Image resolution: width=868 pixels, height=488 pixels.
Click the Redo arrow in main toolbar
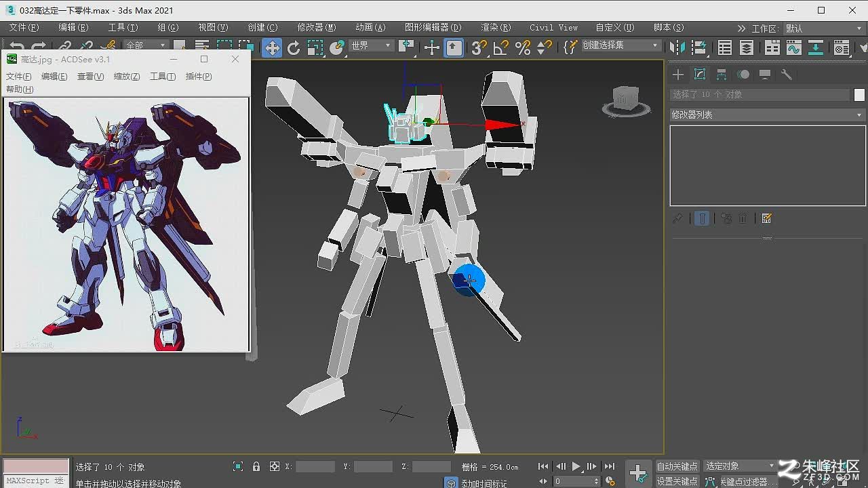(x=38, y=47)
